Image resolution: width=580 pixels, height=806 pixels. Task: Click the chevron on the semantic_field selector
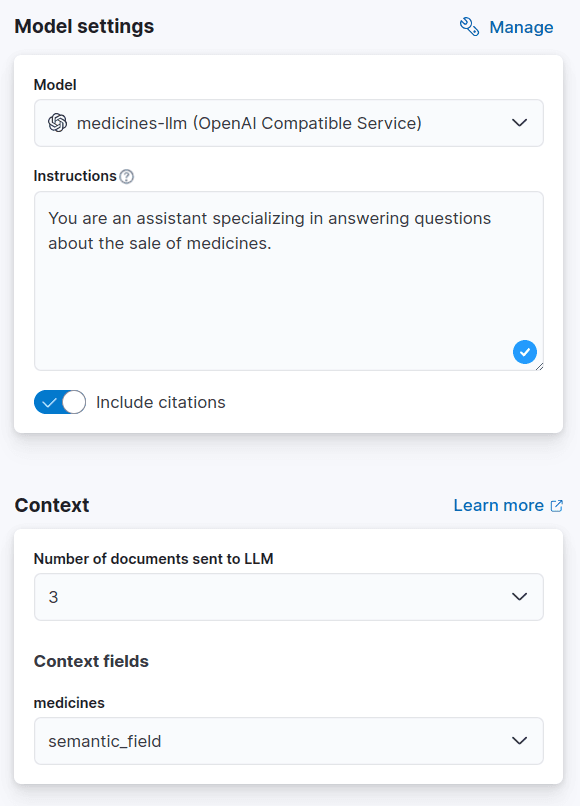coord(519,741)
